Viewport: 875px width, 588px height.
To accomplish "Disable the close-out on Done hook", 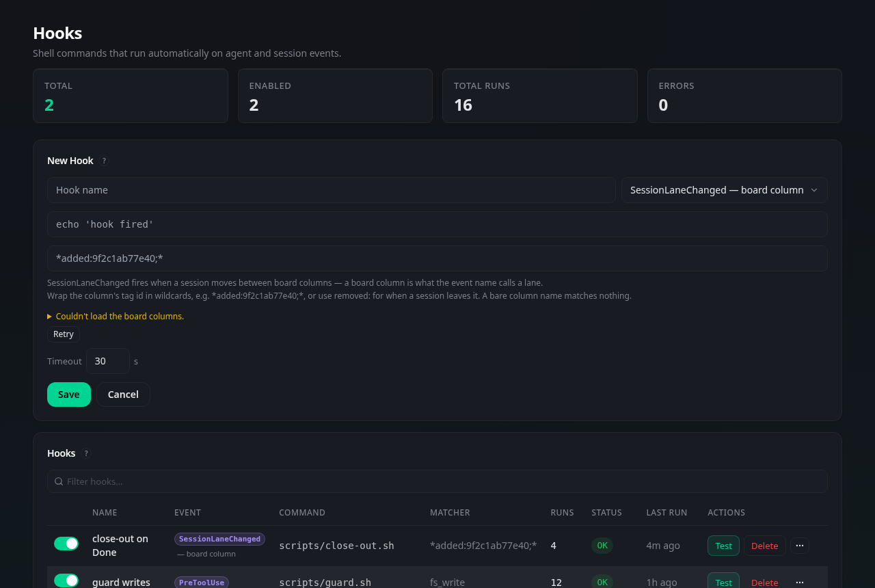I will tap(66, 544).
